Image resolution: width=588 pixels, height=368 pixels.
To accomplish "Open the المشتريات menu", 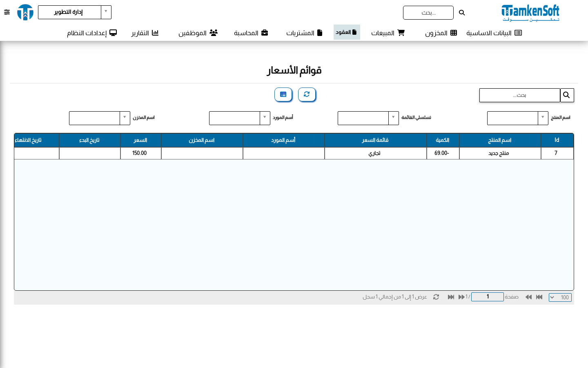I will 304,33.
